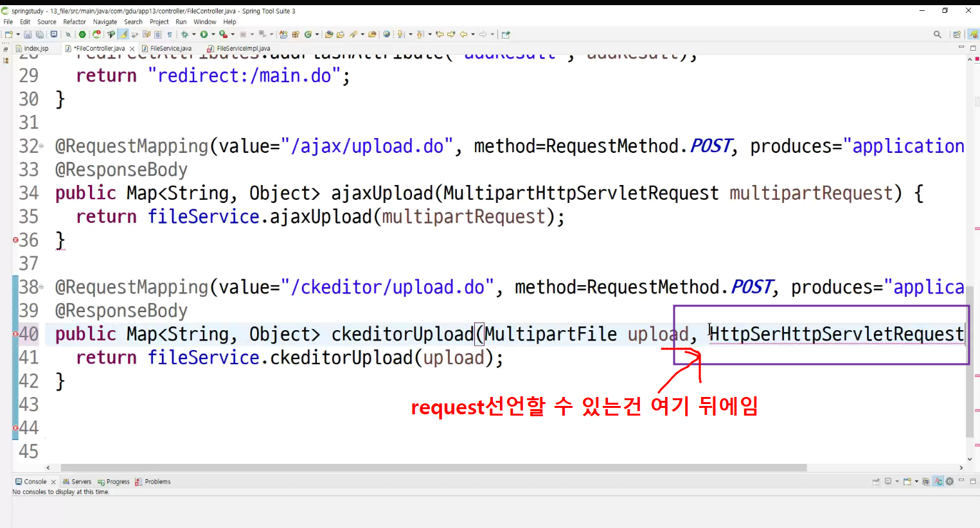
Task: Click the relaunch icon with red badge
Action: (96, 34)
